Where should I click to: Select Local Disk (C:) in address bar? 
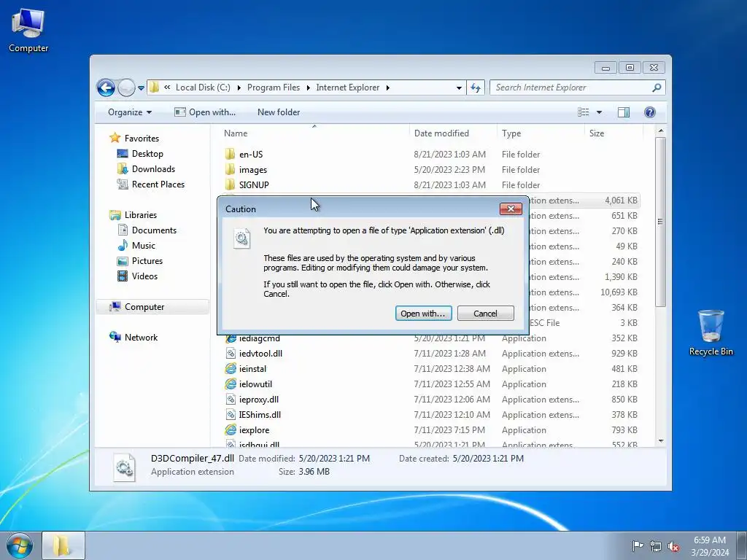point(203,87)
